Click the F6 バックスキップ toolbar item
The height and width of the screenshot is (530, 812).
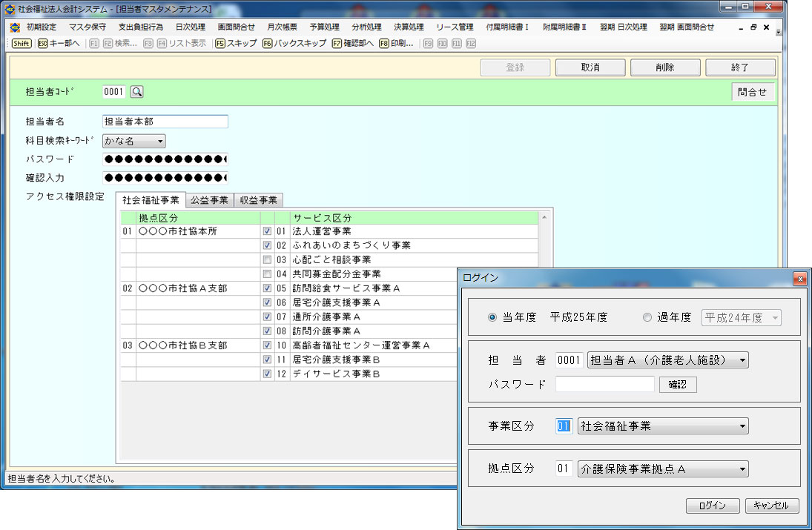pos(294,44)
